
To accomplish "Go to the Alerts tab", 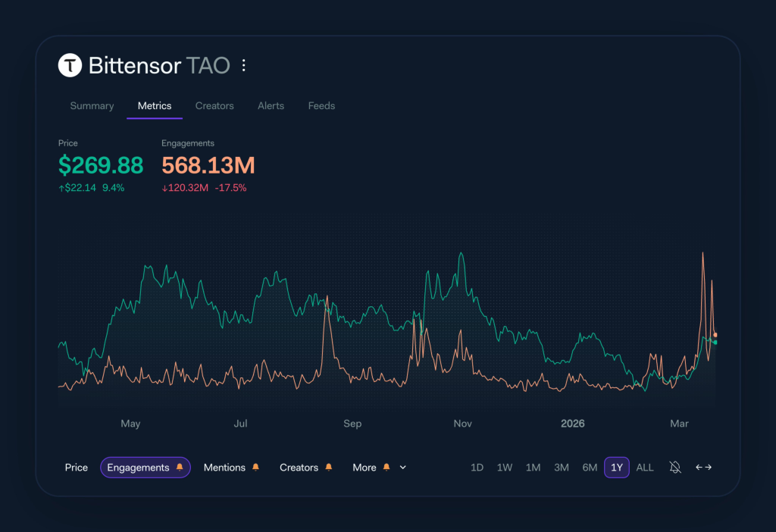I will click(271, 106).
